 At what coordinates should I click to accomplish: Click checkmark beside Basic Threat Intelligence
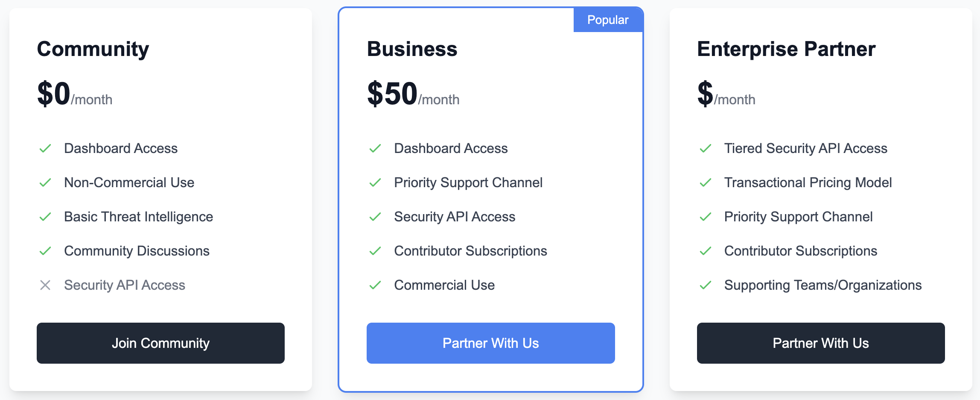pyautogui.click(x=45, y=217)
